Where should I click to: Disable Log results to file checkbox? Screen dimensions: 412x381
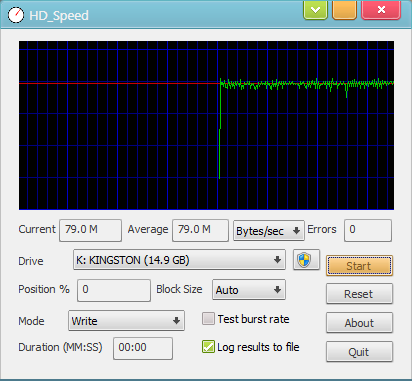tap(208, 347)
